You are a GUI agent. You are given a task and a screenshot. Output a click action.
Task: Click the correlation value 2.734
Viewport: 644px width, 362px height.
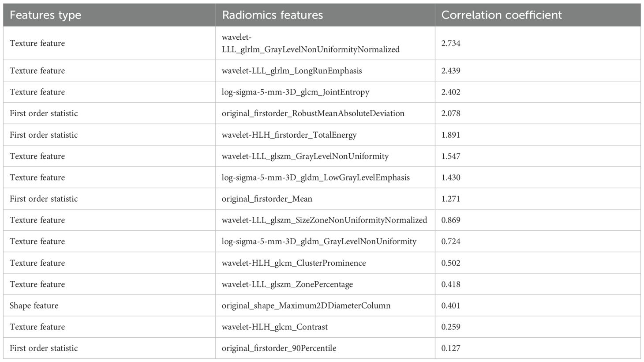point(451,43)
